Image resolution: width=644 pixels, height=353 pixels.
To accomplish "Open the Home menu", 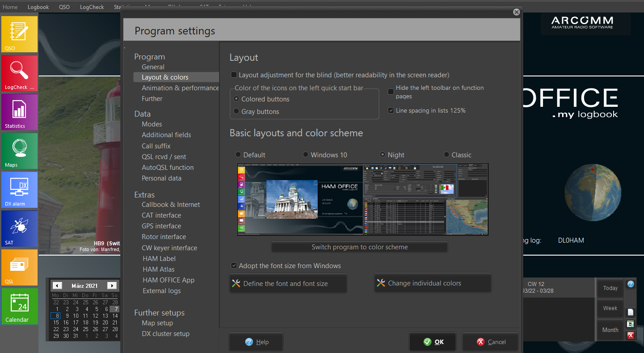I will [x=10, y=7].
